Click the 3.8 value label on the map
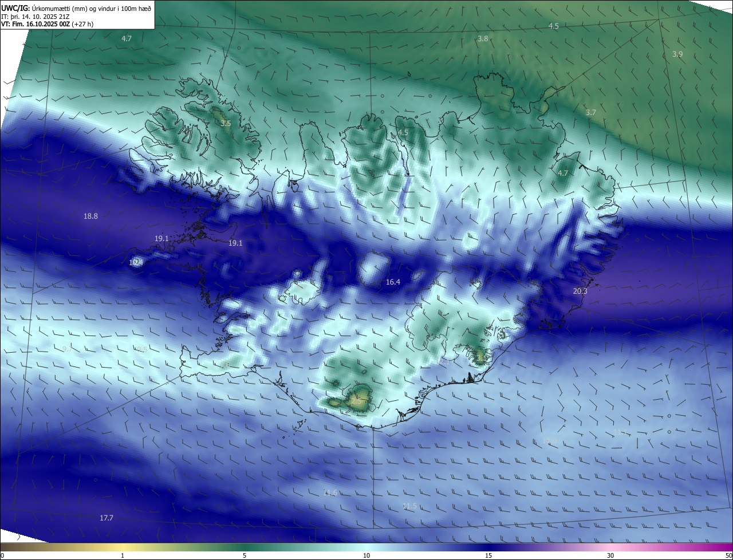 point(483,39)
